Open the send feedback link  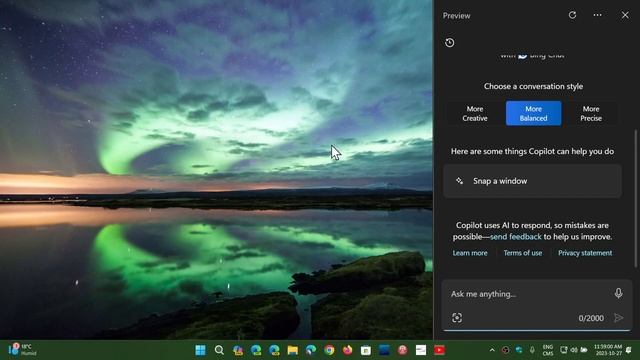516,237
